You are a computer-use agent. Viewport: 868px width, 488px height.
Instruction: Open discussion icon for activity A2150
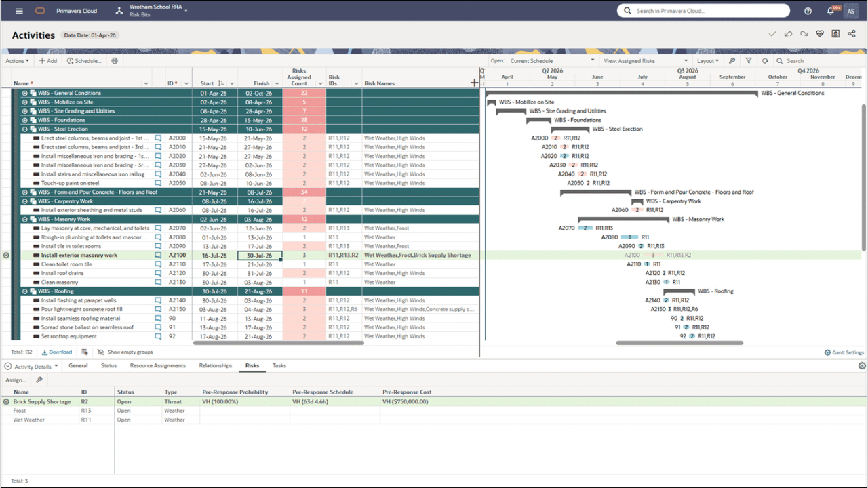coord(158,309)
